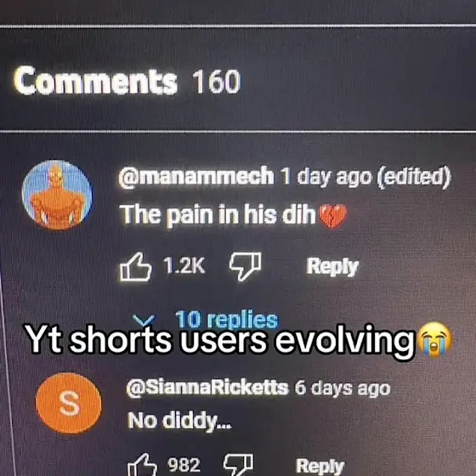Click the crying emoji in the caption overlay
Screen dimensions: 476x476
[x=434, y=339]
